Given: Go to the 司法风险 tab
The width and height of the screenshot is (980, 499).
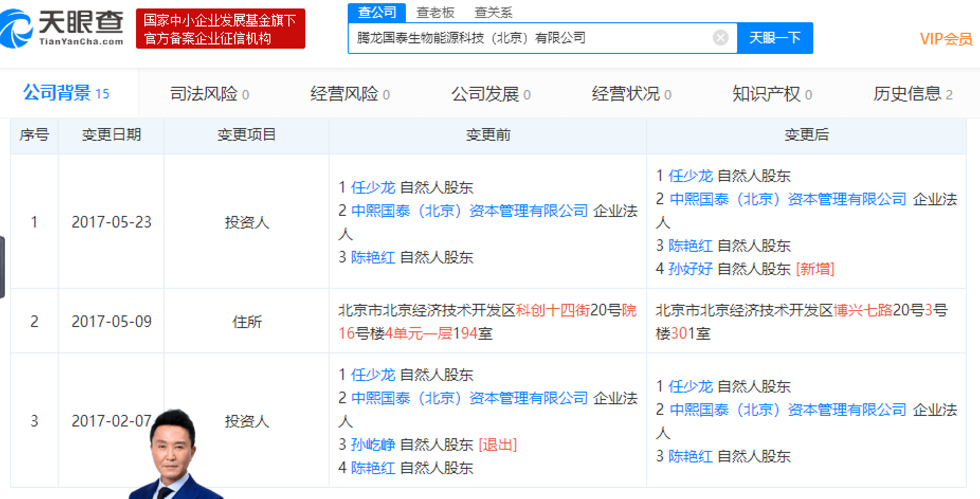Looking at the screenshot, I should click(x=210, y=94).
